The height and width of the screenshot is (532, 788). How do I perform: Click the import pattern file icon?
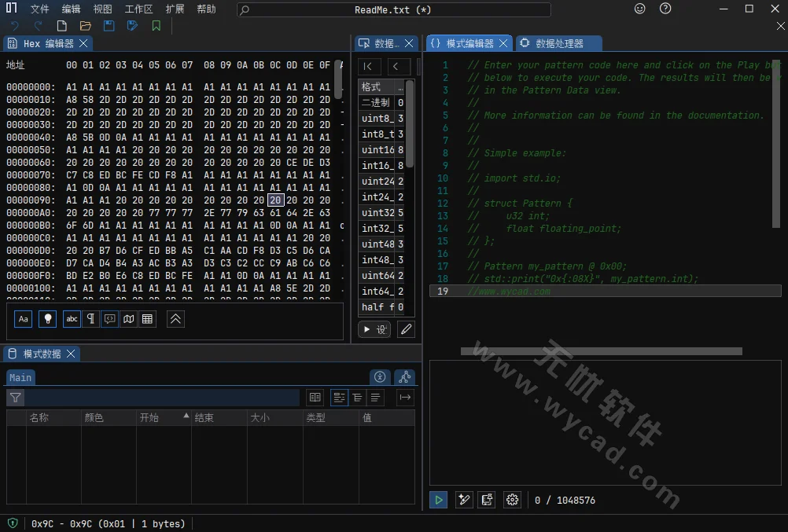[487, 500]
